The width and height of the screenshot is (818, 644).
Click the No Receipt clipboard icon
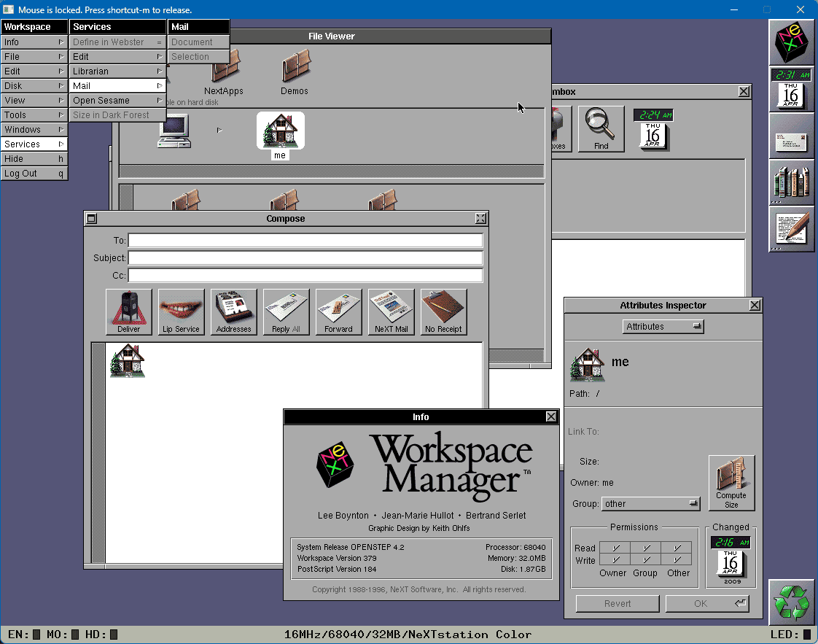click(443, 311)
